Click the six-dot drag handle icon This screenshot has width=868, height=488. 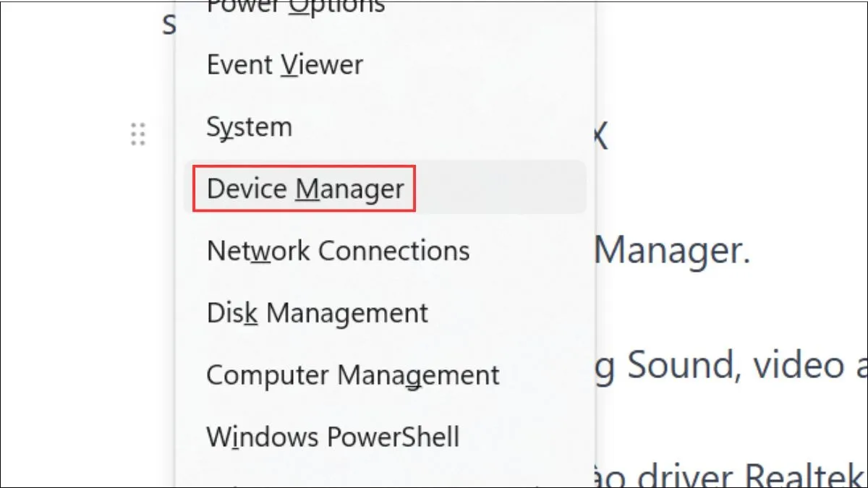pyautogui.click(x=137, y=134)
